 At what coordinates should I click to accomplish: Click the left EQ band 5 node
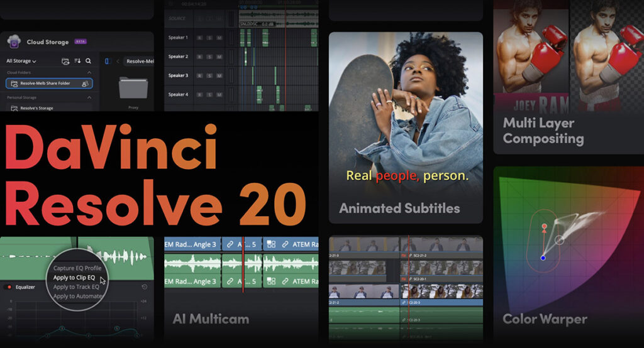coord(62,328)
